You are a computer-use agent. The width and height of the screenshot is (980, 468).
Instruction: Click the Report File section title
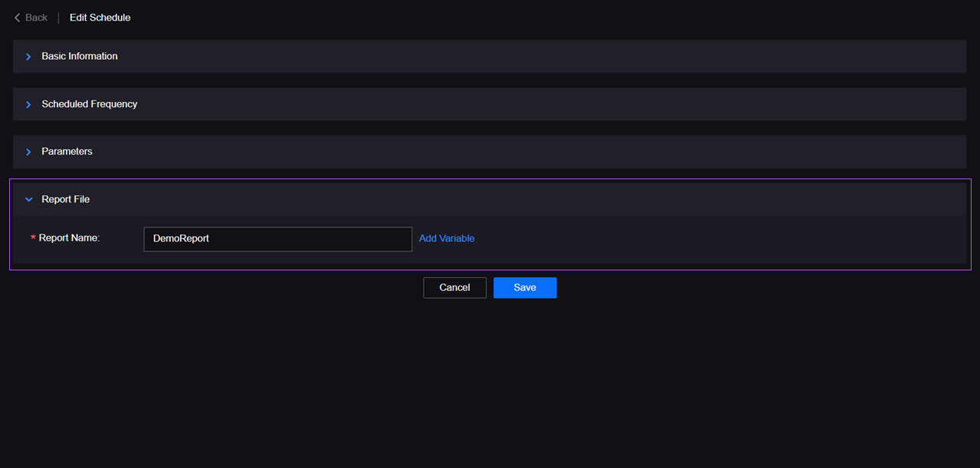pos(65,199)
